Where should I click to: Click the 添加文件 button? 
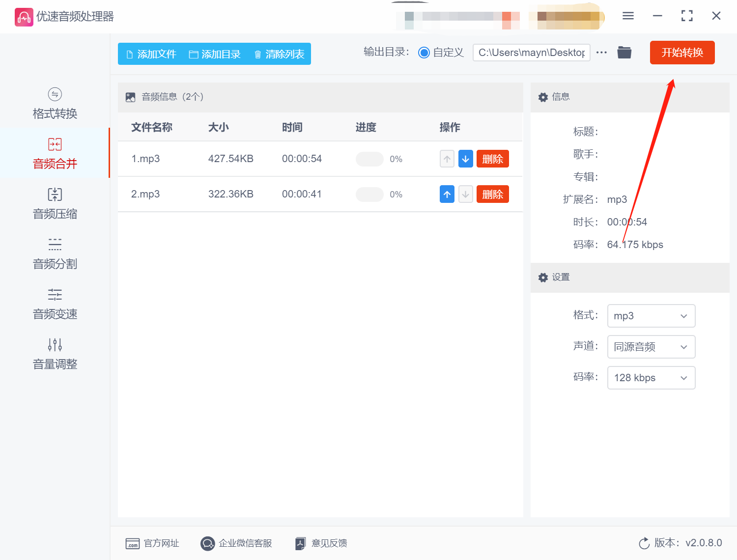(151, 54)
